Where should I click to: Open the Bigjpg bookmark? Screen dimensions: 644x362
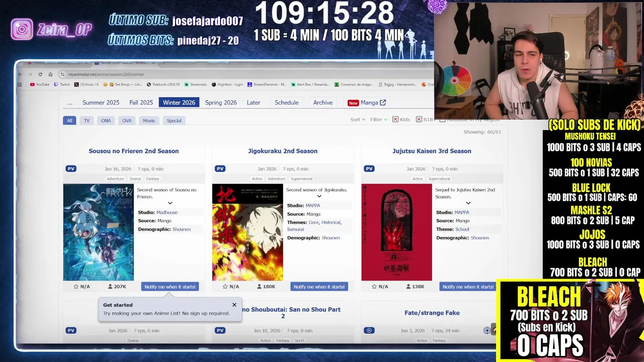pos(397,84)
